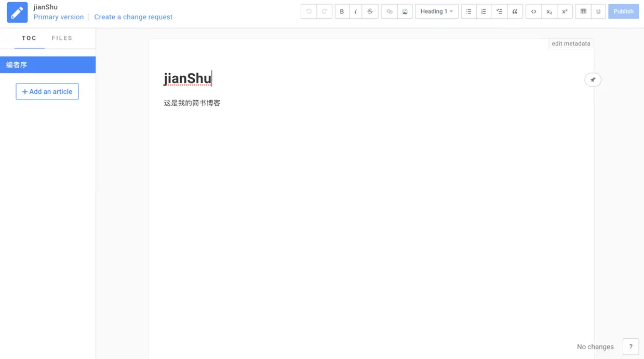
Task: Insert a task checklist
Action: (x=499, y=11)
